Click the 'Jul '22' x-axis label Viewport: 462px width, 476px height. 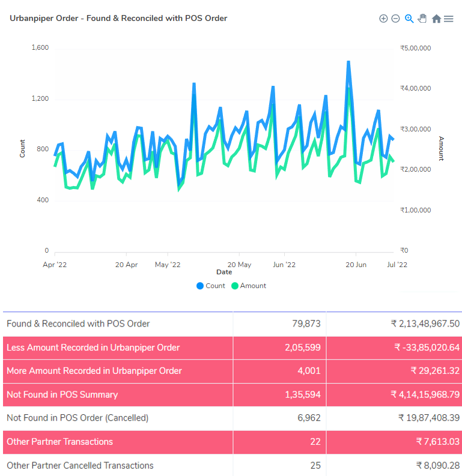pyautogui.click(x=397, y=265)
